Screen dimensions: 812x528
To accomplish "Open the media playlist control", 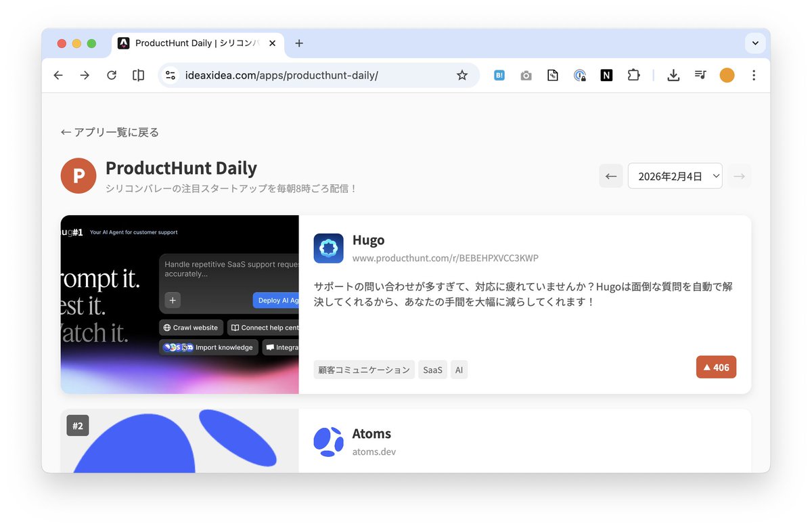I will [x=700, y=75].
